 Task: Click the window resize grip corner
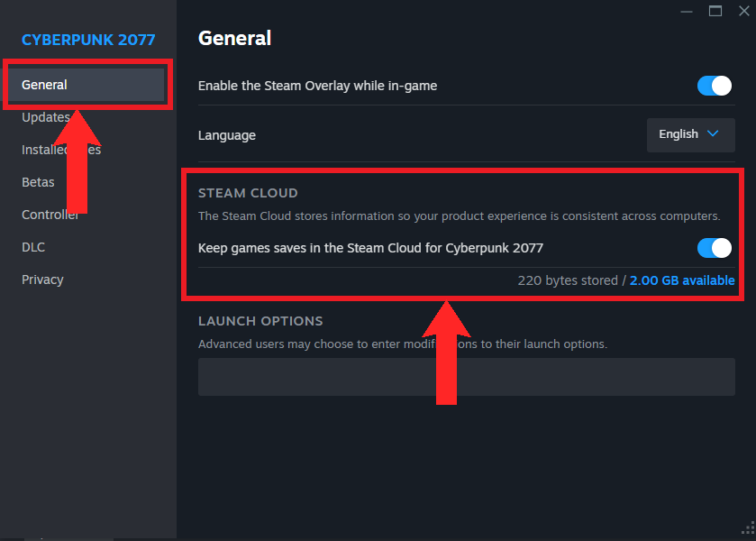pos(746,531)
